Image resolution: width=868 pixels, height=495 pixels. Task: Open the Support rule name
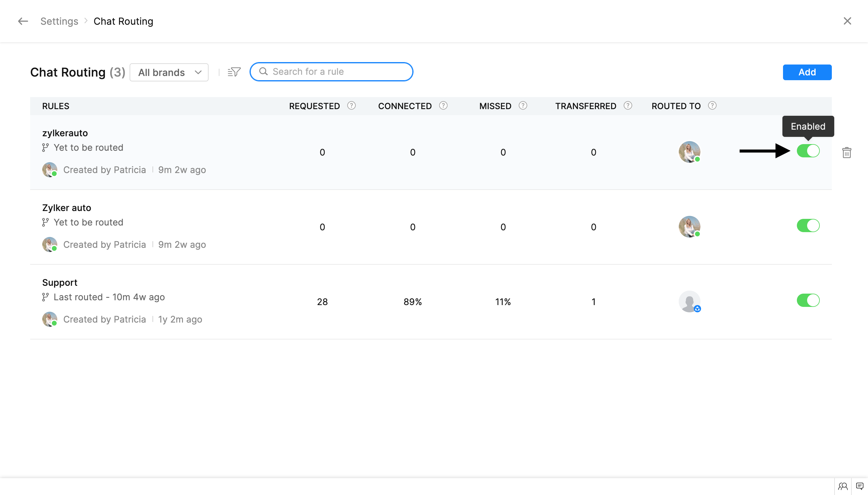pyautogui.click(x=60, y=282)
